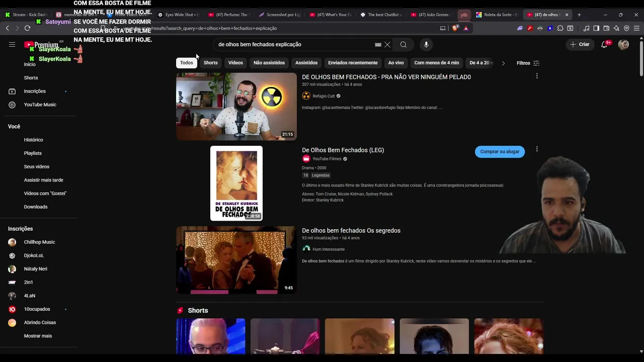644x362 pixels.
Task: Click in the YouTube search field
Action: (294, 45)
